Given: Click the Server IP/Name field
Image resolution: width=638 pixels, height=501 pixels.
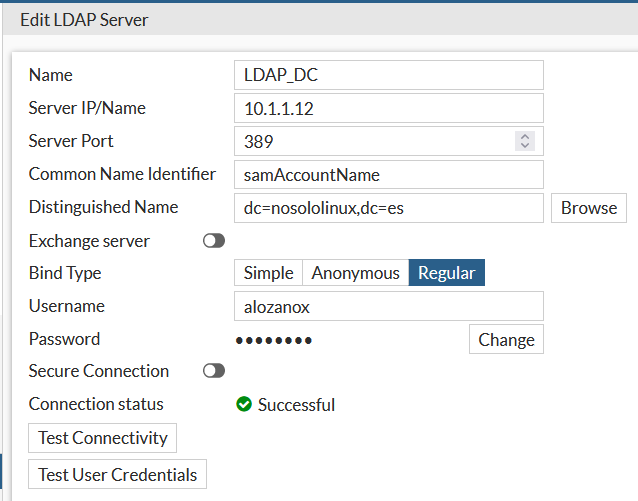Looking at the screenshot, I should click(388, 108).
